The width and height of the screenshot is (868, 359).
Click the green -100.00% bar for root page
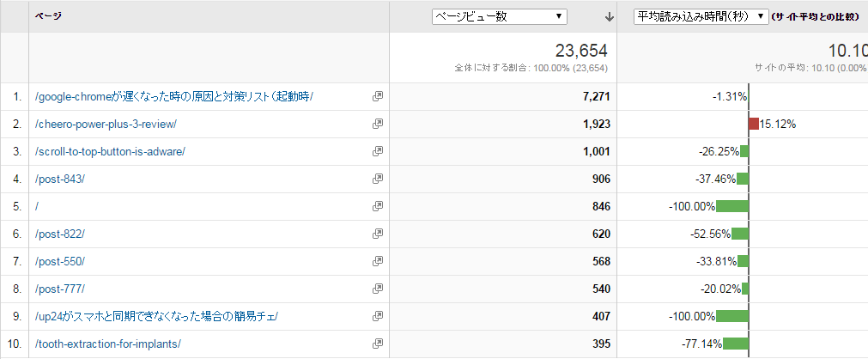coord(732,207)
